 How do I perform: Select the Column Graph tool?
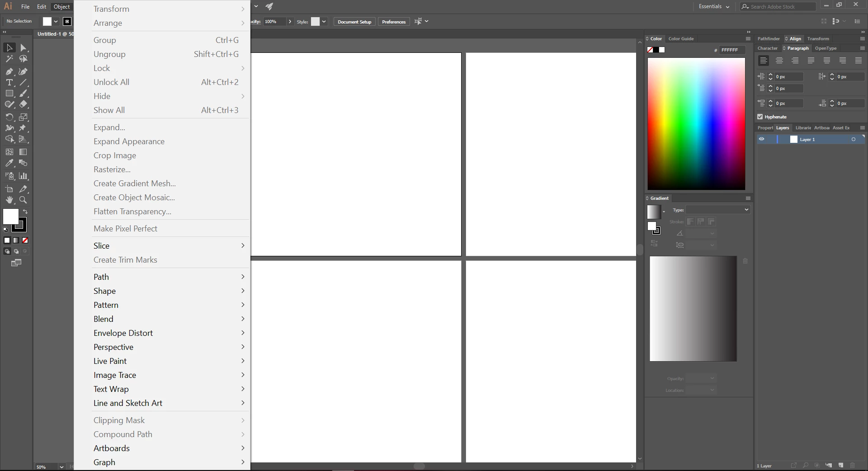pyautogui.click(x=24, y=176)
